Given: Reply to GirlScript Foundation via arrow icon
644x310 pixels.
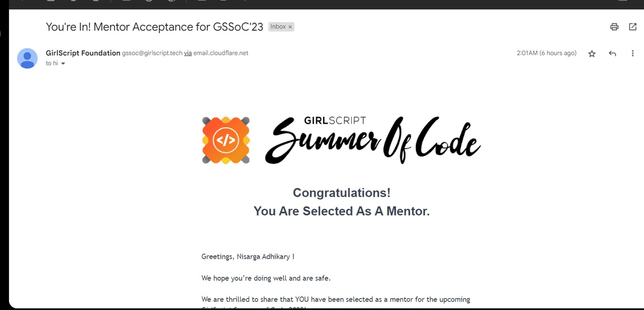Looking at the screenshot, I should [x=612, y=54].
